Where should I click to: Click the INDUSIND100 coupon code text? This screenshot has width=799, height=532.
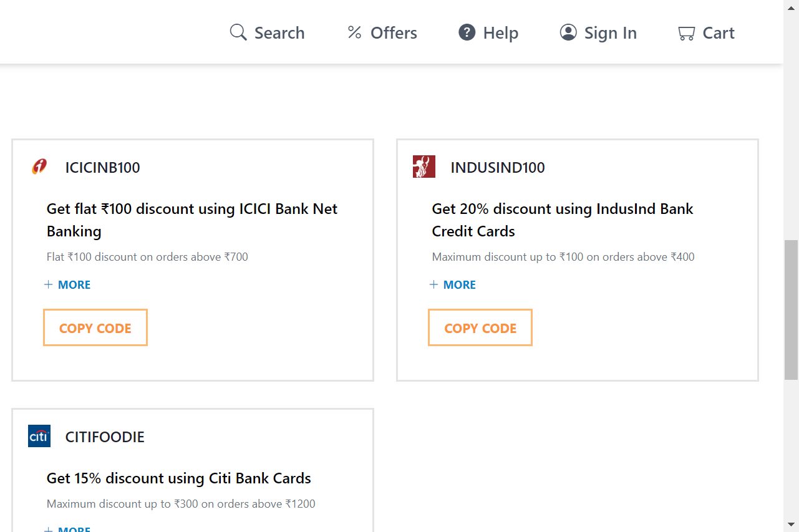point(498,168)
